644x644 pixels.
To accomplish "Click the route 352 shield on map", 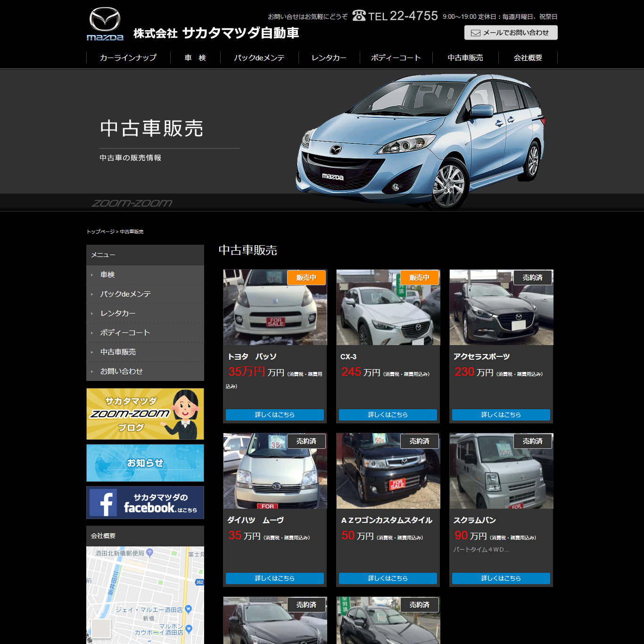I will point(199,582).
